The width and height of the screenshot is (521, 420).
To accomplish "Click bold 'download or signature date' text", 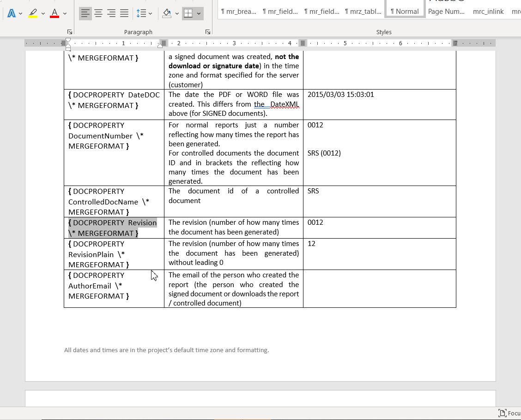I will coord(214,66).
